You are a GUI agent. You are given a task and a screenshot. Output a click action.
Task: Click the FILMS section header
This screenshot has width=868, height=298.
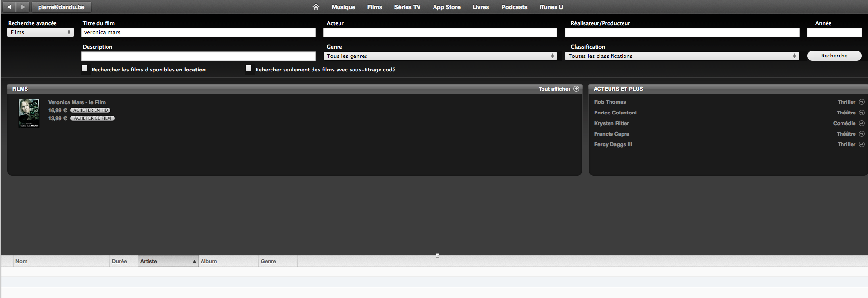(20, 89)
